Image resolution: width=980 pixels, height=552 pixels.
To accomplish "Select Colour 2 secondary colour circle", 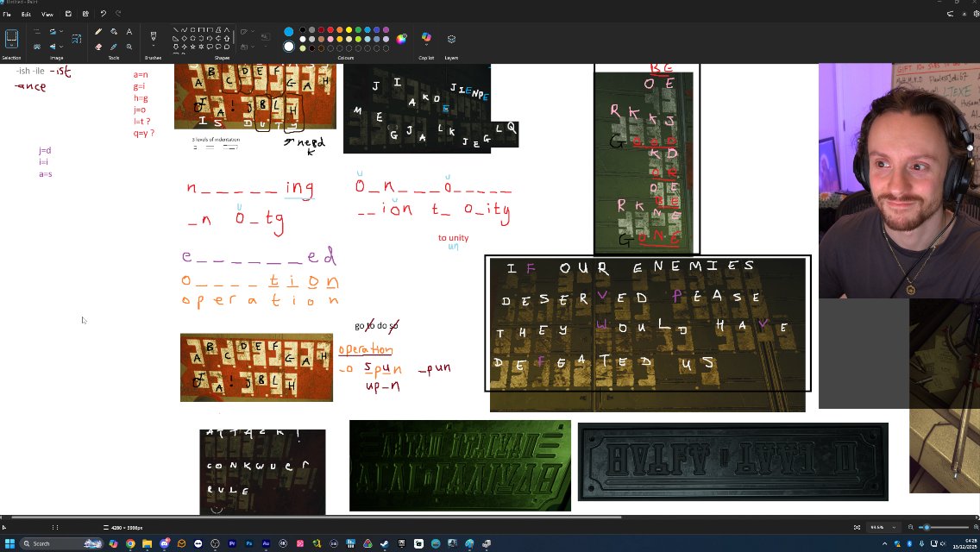I will [288, 47].
